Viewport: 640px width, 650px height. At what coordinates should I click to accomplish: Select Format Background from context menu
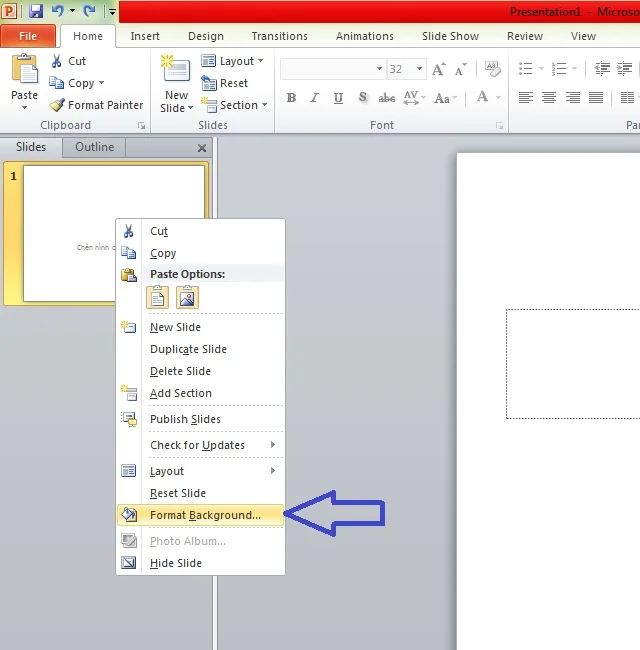click(205, 515)
